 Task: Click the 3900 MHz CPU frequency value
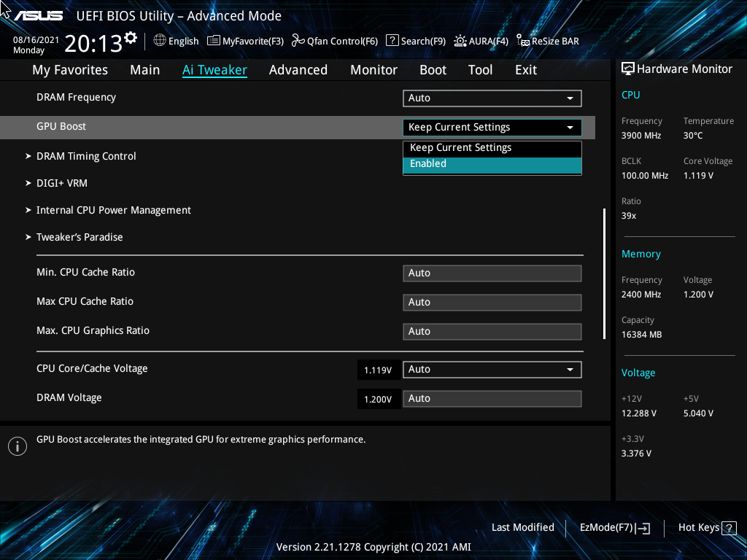(641, 136)
